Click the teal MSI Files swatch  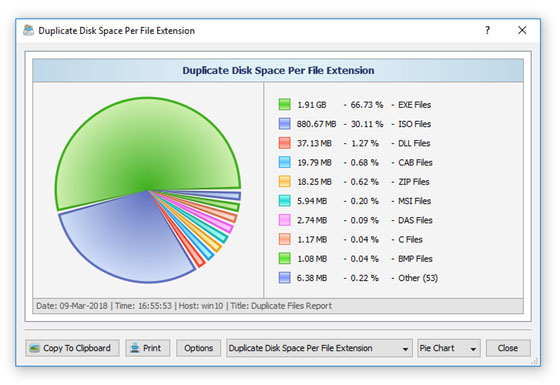coord(285,201)
